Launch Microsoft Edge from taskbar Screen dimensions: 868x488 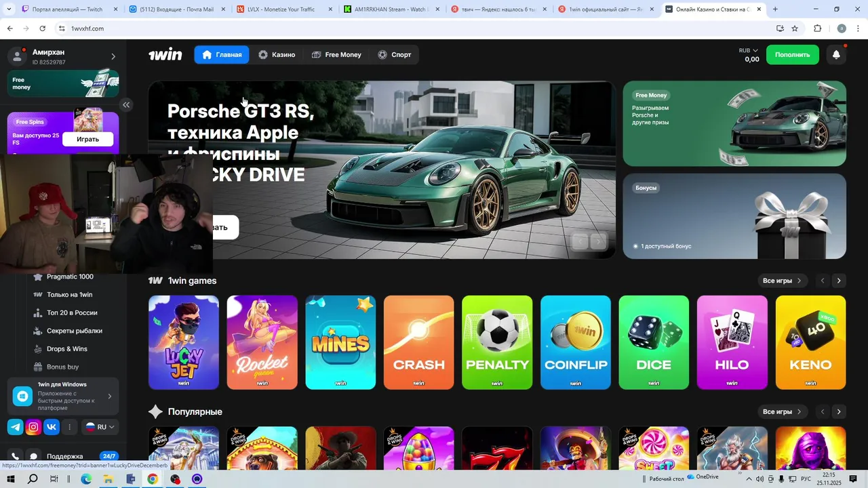point(86,479)
